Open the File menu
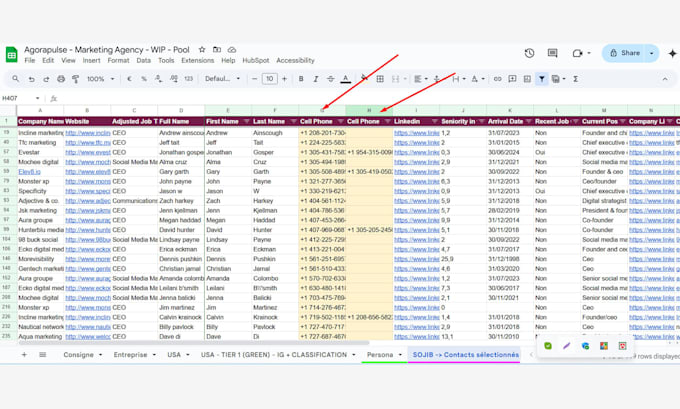 (29, 61)
